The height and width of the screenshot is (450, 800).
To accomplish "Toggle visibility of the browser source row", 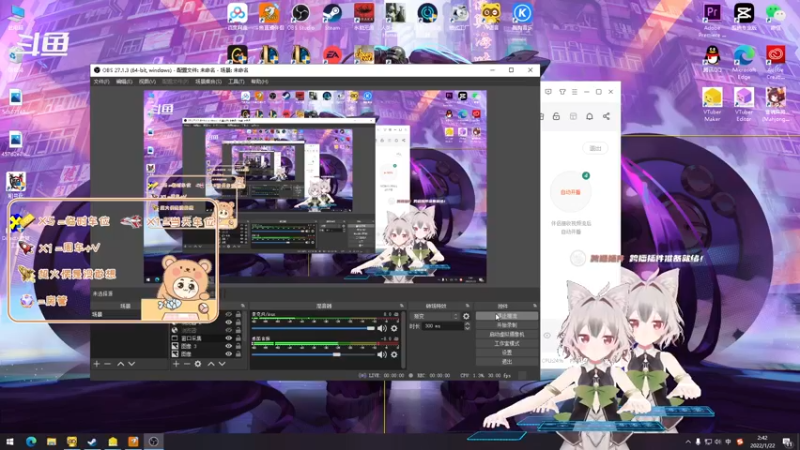I will tap(229, 330).
